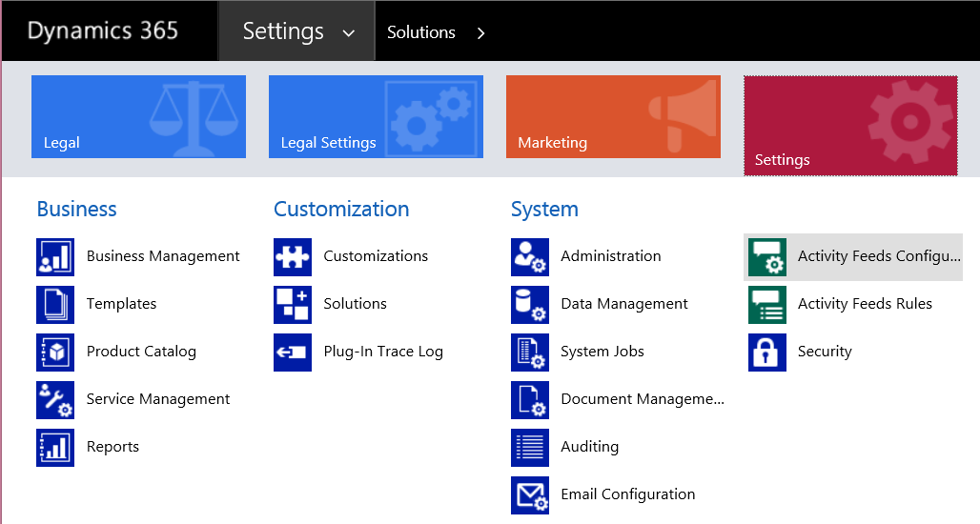Open the Business Management link

(x=163, y=256)
